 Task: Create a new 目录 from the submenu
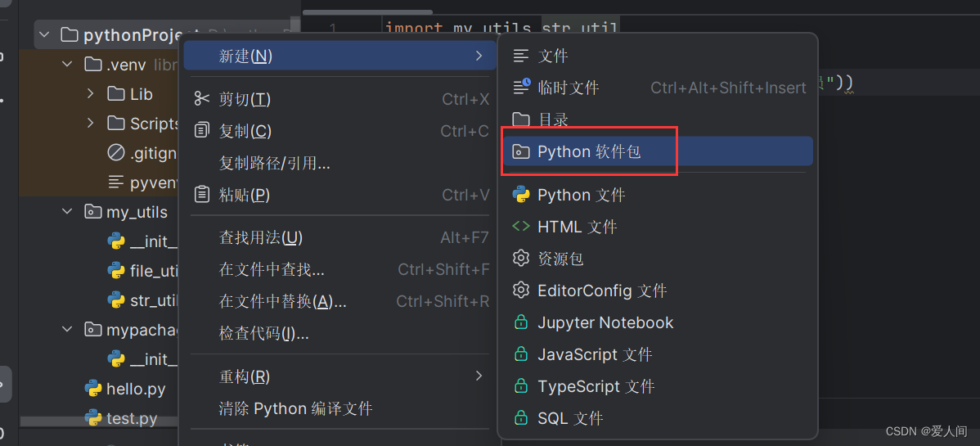click(658, 119)
